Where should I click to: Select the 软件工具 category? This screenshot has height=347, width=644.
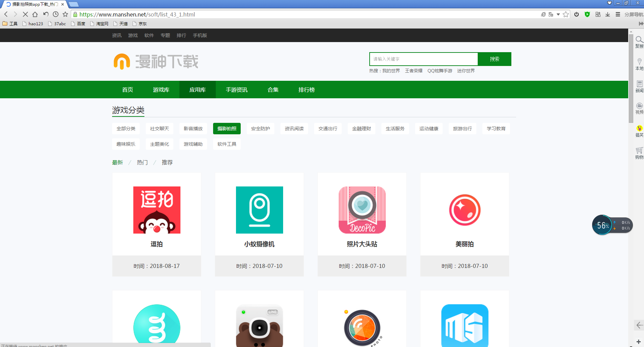coord(227,144)
